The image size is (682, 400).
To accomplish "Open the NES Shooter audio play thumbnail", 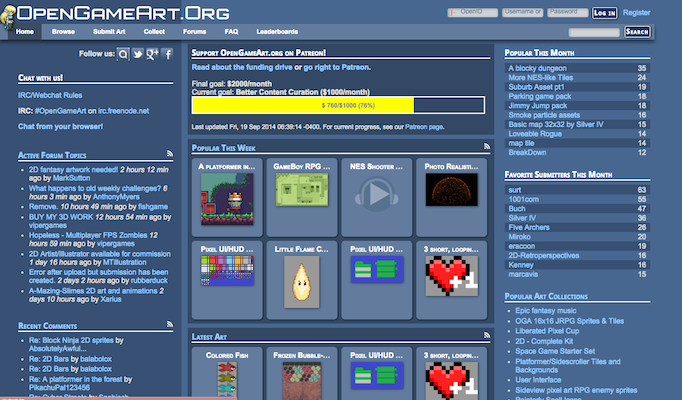I will tap(377, 194).
